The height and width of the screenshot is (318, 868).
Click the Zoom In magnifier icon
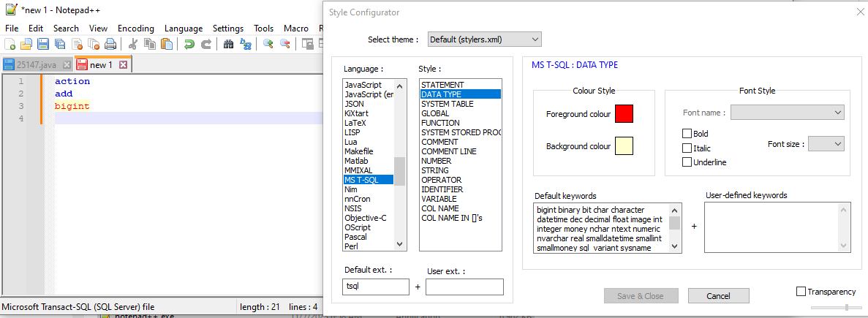[x=268, y=44]
